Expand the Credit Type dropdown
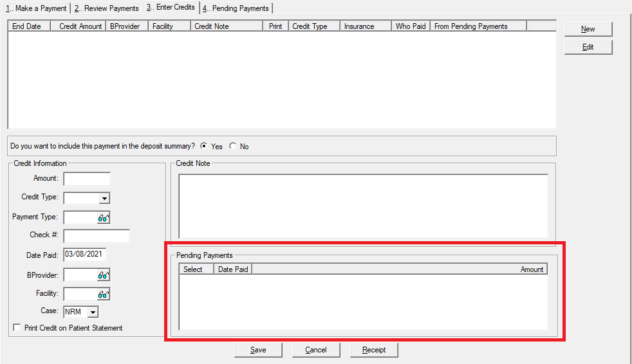The image size is (632, 364). [104, 198]
